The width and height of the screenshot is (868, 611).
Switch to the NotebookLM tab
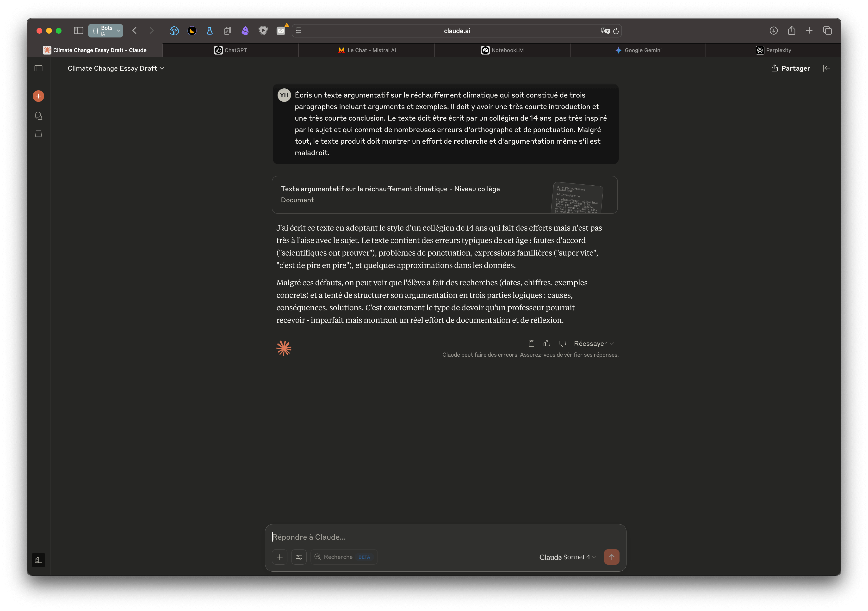point(502,50)
